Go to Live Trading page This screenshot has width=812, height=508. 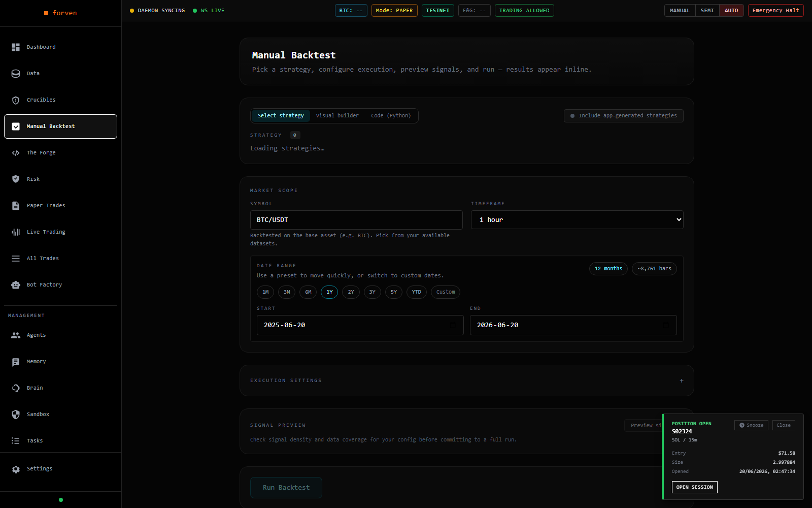(x=60, y=232)
